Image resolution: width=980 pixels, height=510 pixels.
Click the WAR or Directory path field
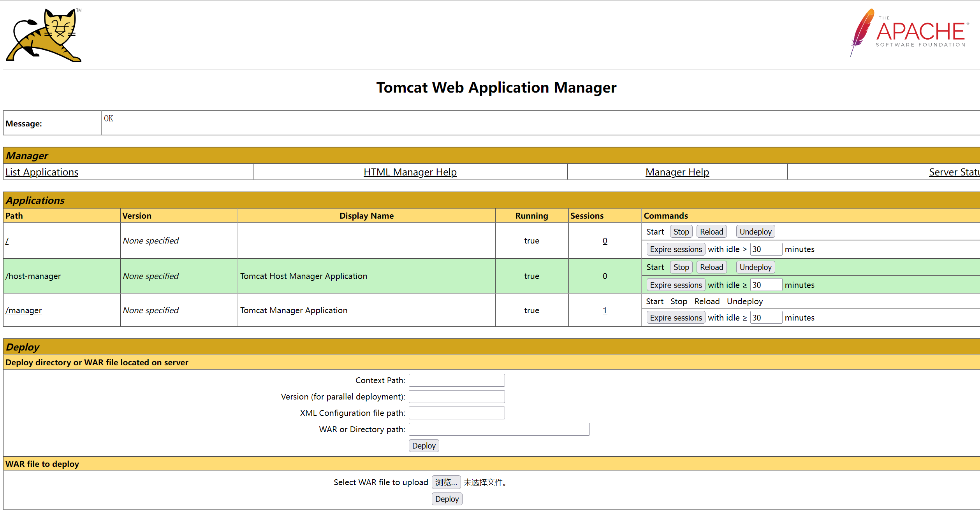tap(499, 429)
